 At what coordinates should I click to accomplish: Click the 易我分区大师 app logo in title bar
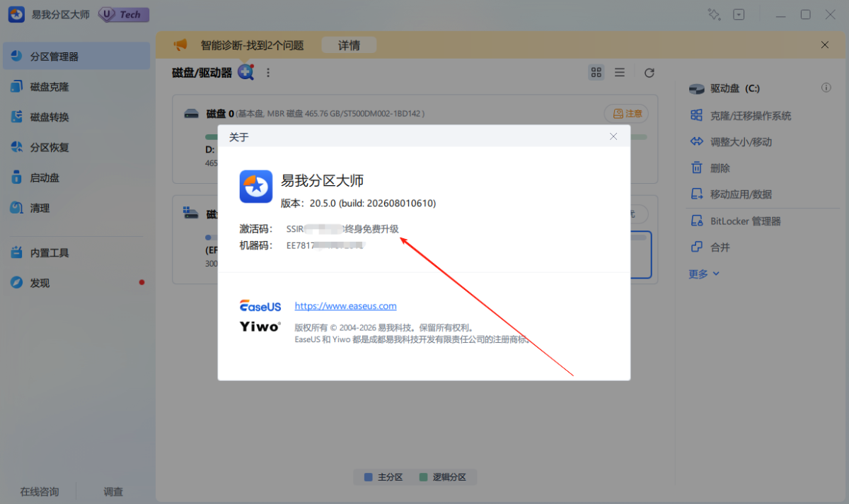[17, 14]
